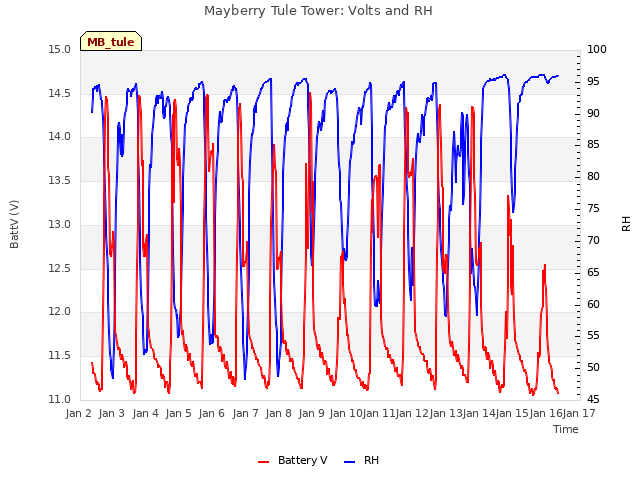This screenshot has height=480, width=640.
Task: Click the 14.5 tick label on left axis
Action: pos(60,93)
